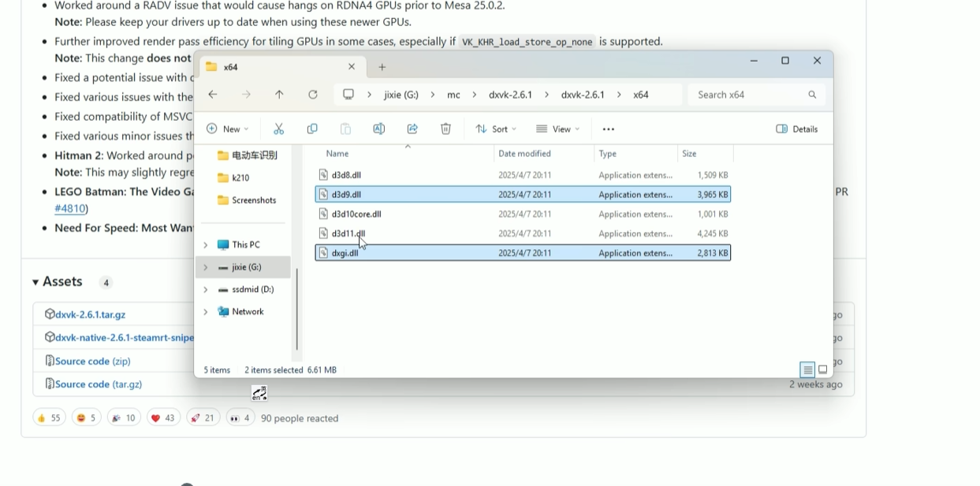Image resolution: width=980 pixels, height=486 pixels.
Task: Toggle the Details pane
Action: tap(797, 129)
